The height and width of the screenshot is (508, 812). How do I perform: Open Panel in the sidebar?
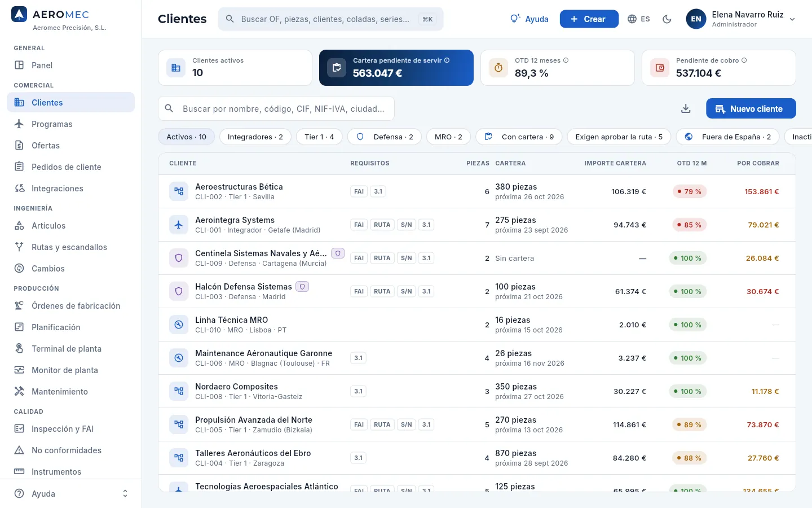tap(70, 65)
